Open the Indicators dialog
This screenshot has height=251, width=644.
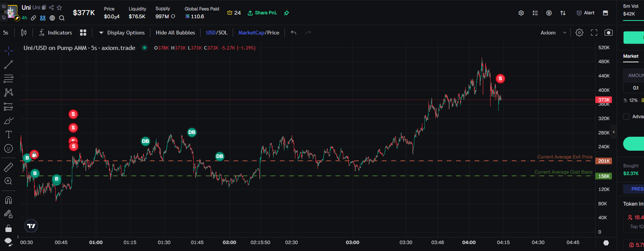click(x=55, y=32)
